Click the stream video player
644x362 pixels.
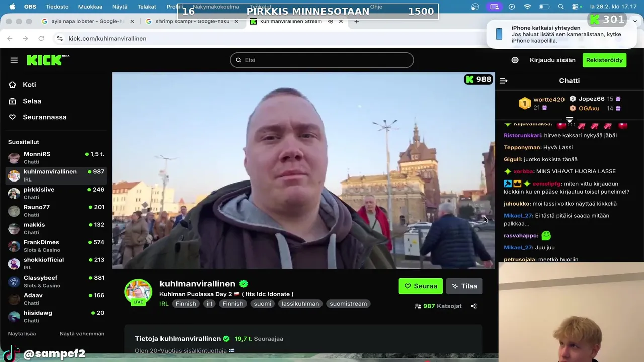[x=303, y=170]
